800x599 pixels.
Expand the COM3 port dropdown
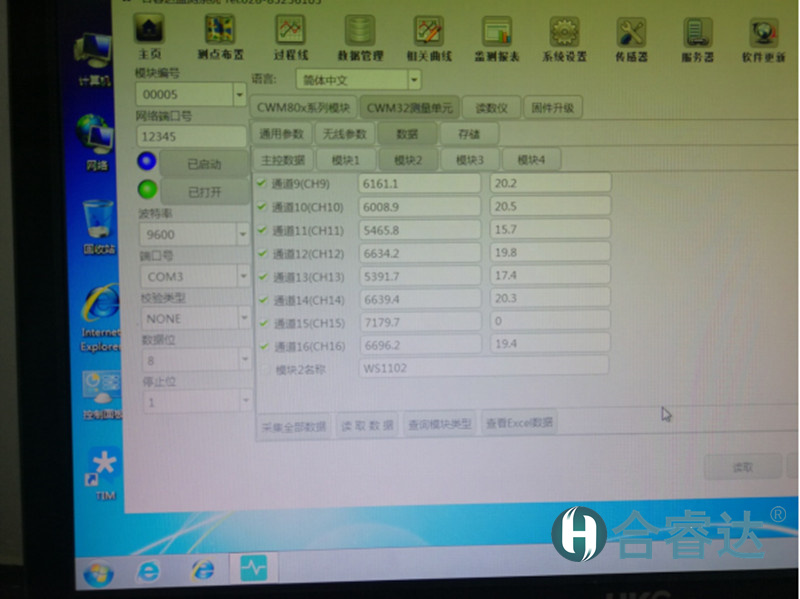point(243,276)
